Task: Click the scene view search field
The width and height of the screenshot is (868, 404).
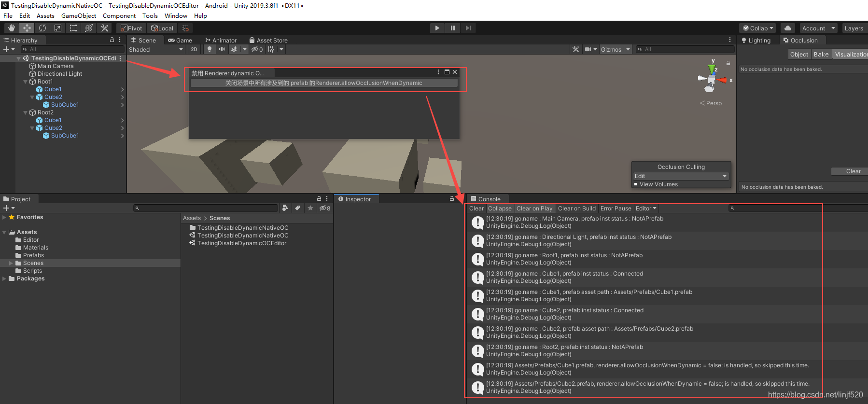Action: 685,49
